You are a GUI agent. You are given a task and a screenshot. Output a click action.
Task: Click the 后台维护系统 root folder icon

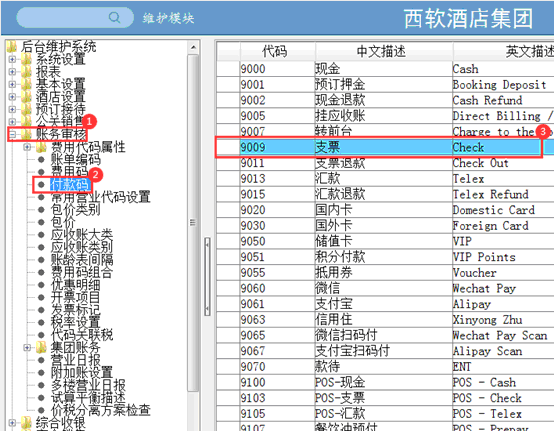12,46
